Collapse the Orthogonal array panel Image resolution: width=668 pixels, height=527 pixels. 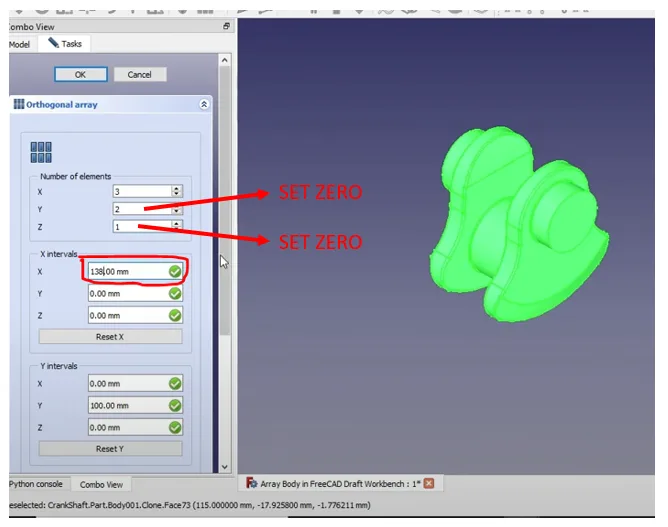pyautogui.click(x=204, y=104)
